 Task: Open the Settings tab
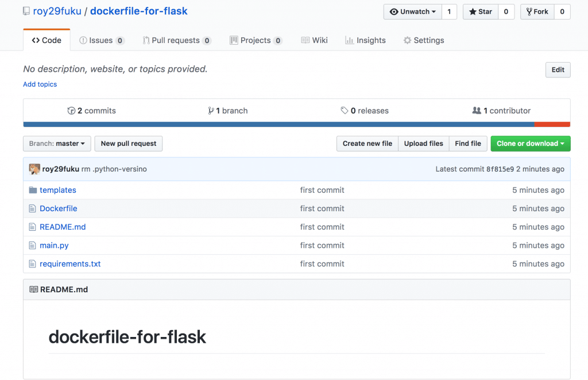[x=424, y=40]
